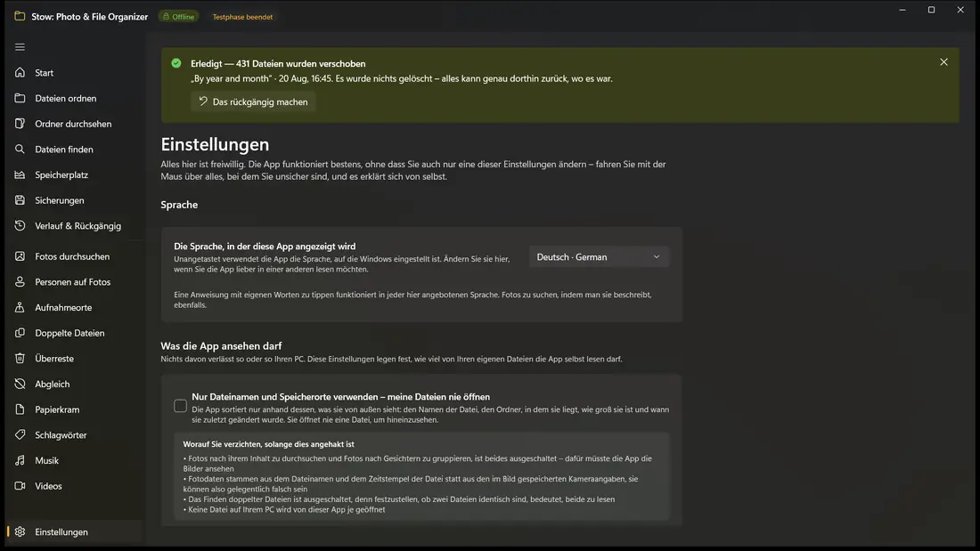Click the Fotos durchsuchen image icon

[20, 256]
